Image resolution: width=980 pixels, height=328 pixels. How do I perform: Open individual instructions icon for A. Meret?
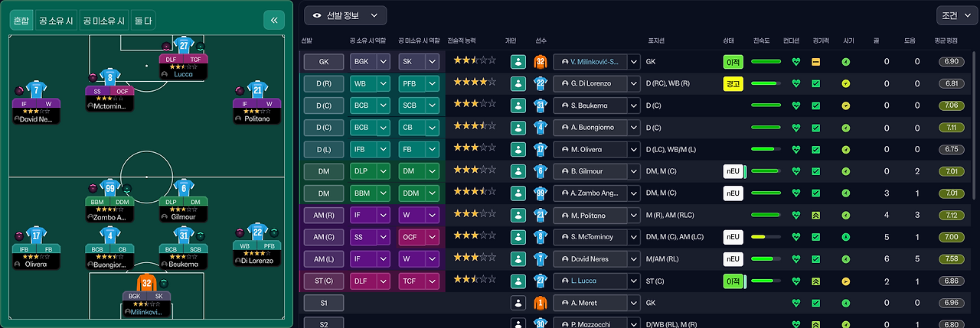(x=518, y=304)
